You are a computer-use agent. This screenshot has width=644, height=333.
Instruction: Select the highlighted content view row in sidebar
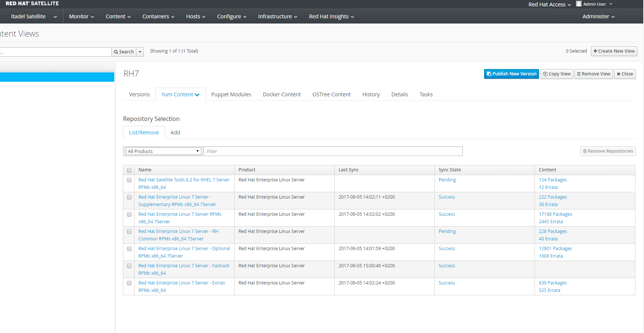pyautogui.click(x=57, y=77)
